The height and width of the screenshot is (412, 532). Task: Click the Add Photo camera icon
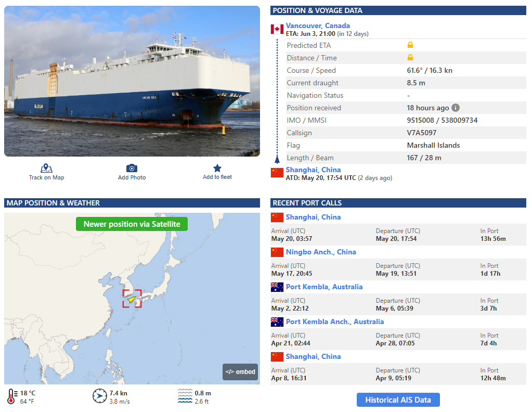pyautogui.click(x=132, y=168)
